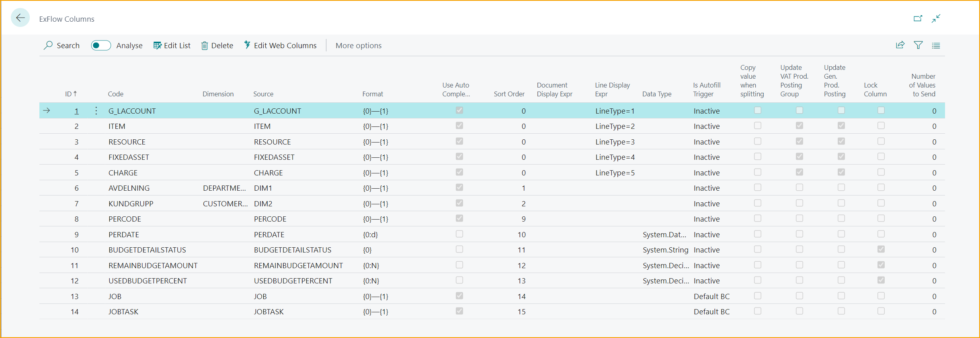Select the JOBTASK code cell

(x=123, y=312)
